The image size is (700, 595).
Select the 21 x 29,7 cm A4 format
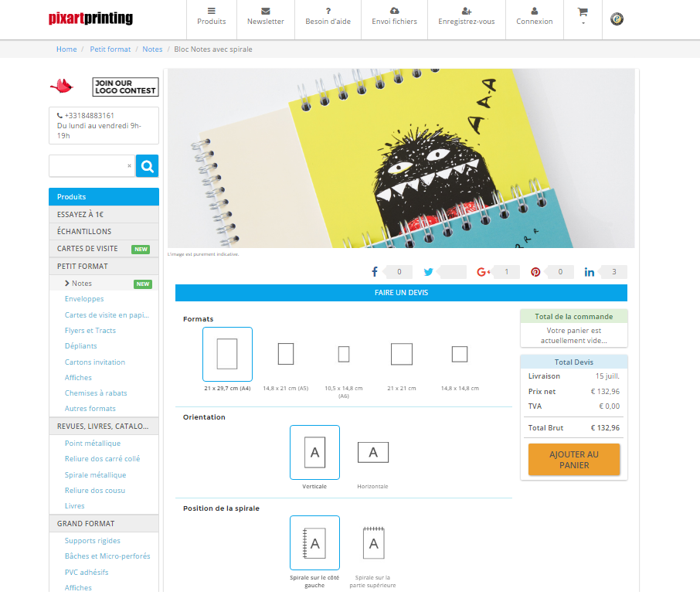click(227, 353)
